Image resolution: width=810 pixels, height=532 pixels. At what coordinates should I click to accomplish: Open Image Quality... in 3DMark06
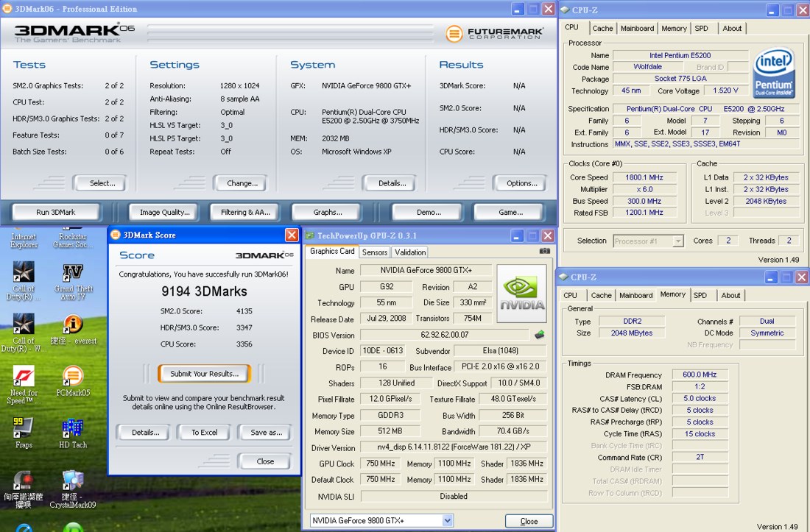click(165, 212)
